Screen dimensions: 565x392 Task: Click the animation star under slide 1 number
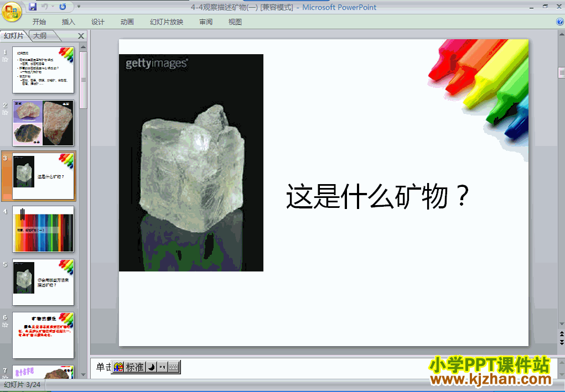(x=5, y=59)
